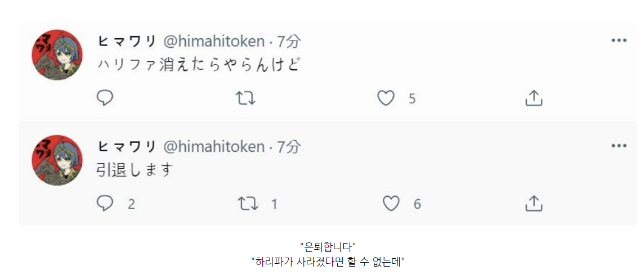644x279 pixels.
Task: Open @himahitoken handle on the 引退します tweet
Action: [x=213, y=147]
